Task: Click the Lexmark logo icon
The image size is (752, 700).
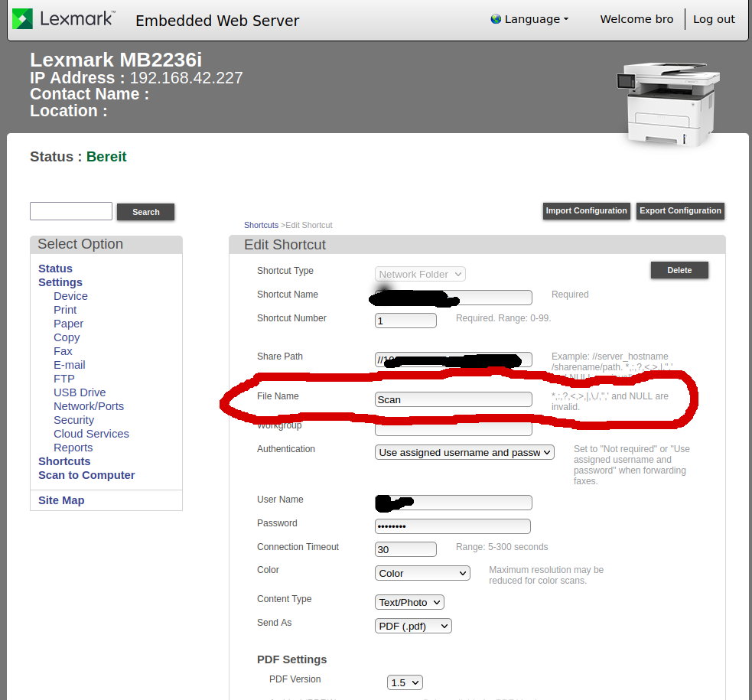Action: coord(22,19)
